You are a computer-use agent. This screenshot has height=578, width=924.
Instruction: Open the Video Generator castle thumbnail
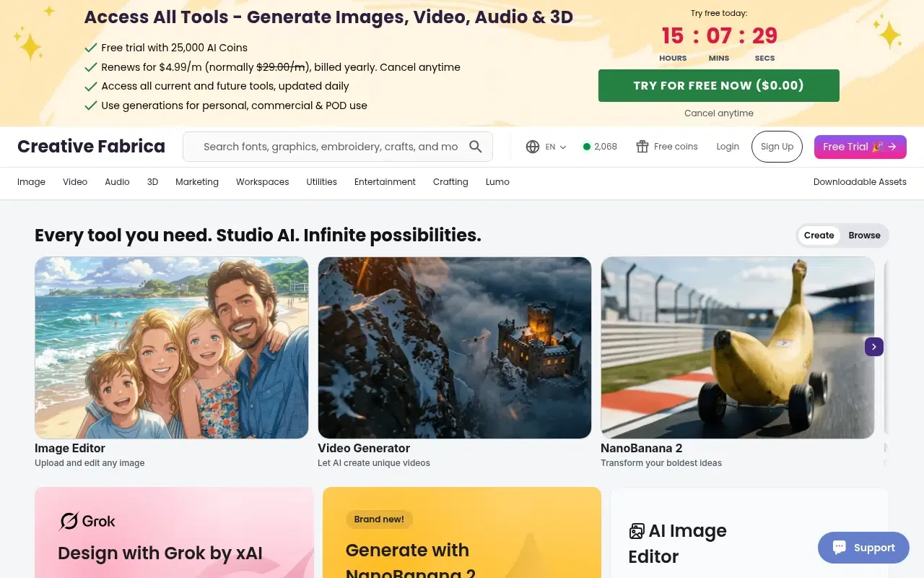coord(455,348)
